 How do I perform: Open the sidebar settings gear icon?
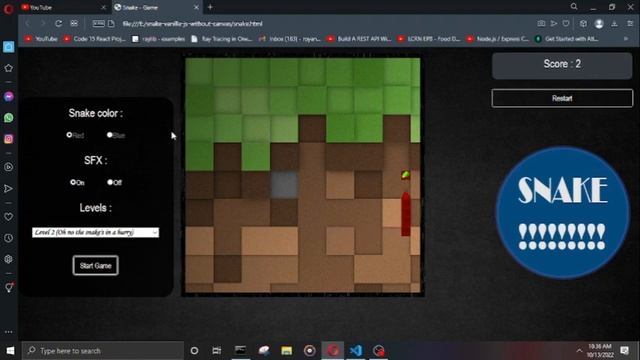click(x=8, y=259)
